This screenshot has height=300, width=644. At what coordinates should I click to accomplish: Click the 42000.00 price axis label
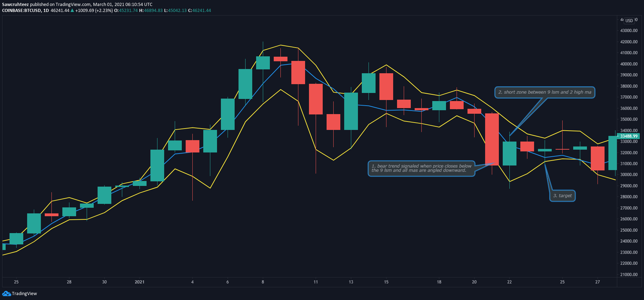629,42
